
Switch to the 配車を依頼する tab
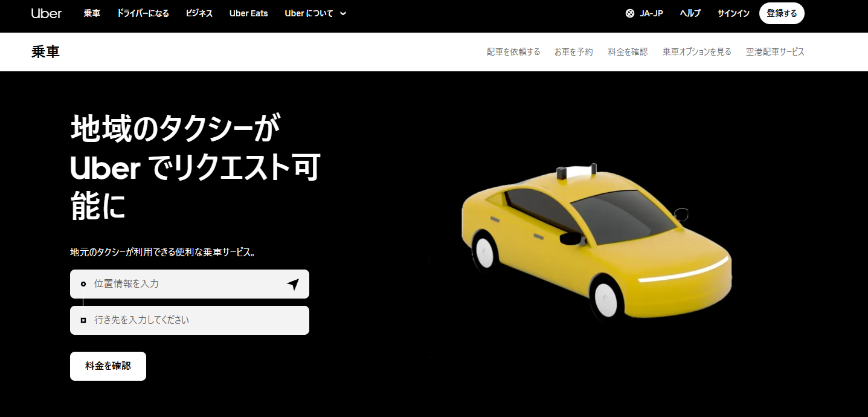click(513, 52)
